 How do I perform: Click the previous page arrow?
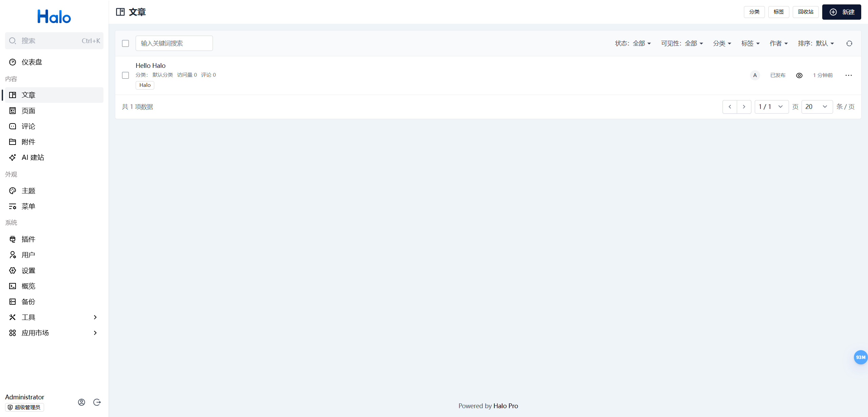pos(730,107)
